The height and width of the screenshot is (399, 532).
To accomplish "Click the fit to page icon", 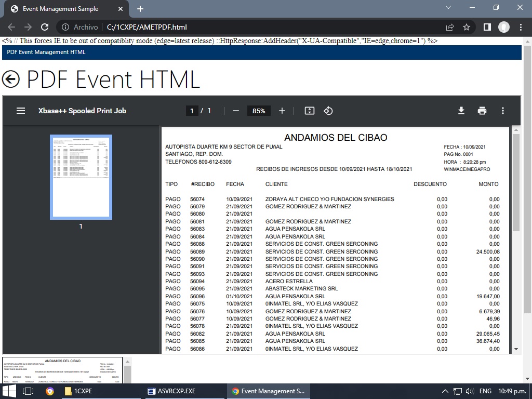I will coord(310,111).
